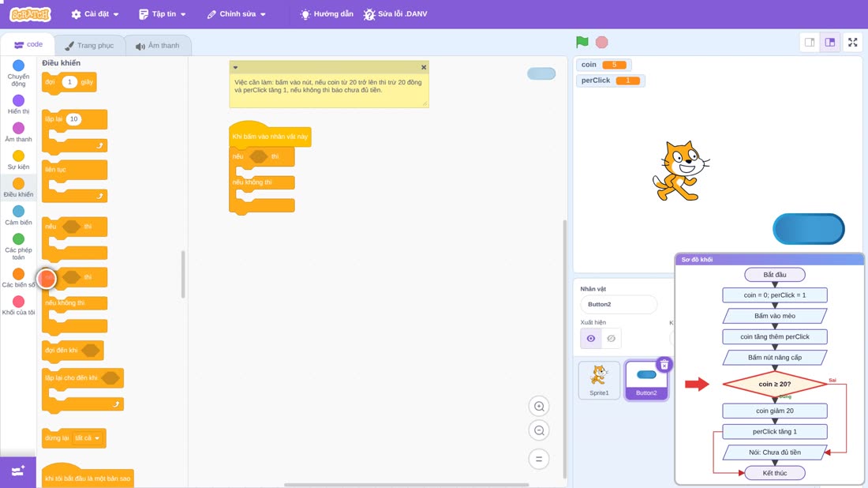Zoom in on the code workspace
Image resolution: width=868 pixels, height=488 pixels.
[x=539, y=406]
